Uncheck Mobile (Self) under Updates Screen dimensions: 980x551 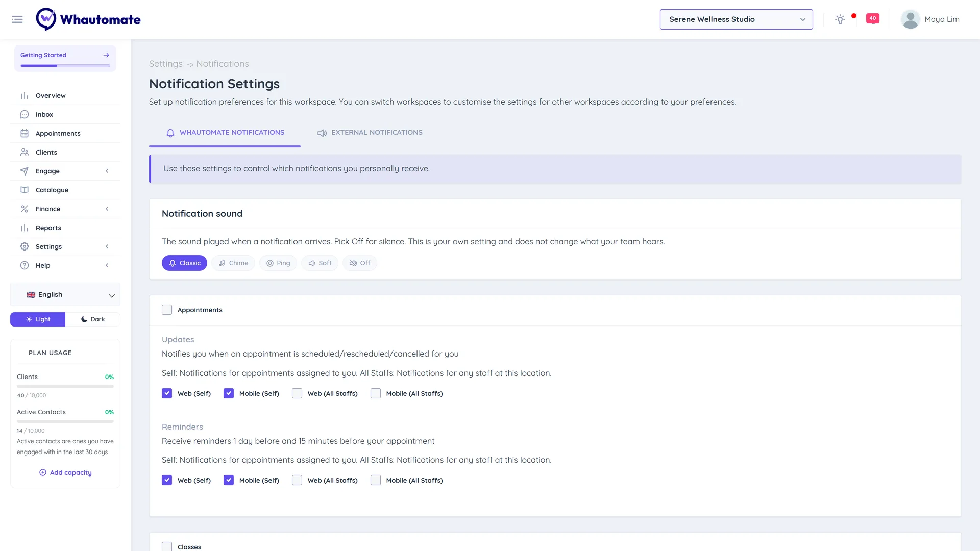229,394
